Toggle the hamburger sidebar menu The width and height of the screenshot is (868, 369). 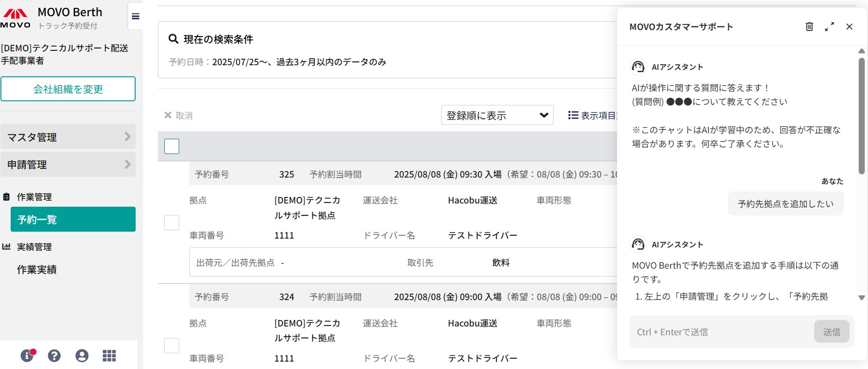pos(136,17)
